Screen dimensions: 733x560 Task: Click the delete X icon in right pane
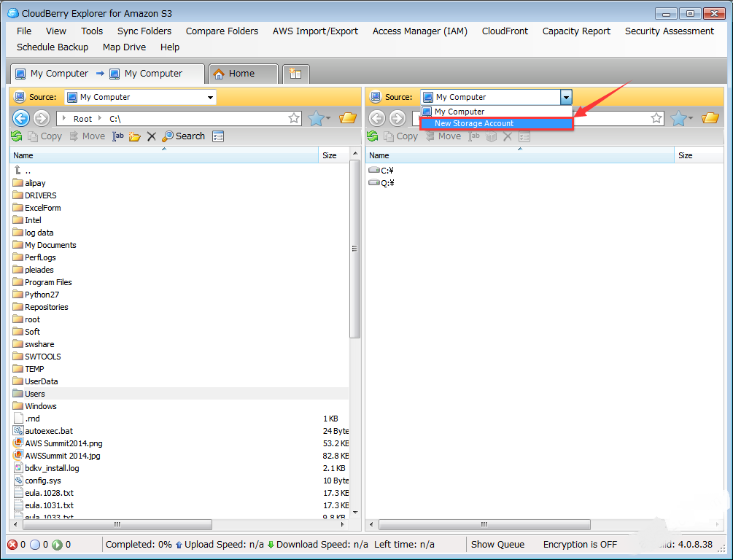507,136
